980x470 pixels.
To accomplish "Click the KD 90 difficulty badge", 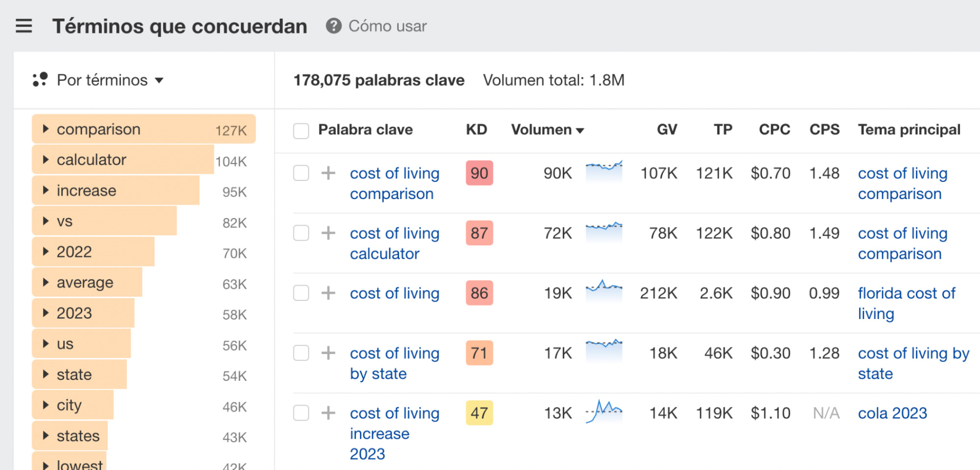I will click(x=478, y=173).
